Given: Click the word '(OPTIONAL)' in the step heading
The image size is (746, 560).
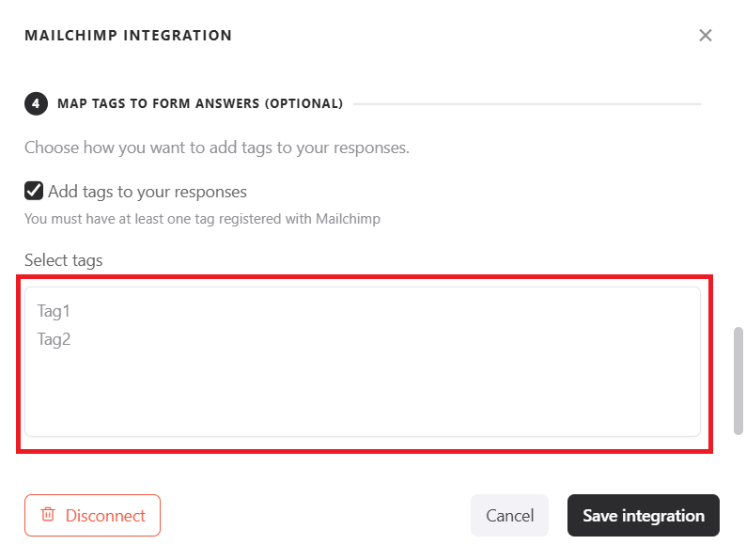Looking at the screenshot, I should tap(304, 103).
